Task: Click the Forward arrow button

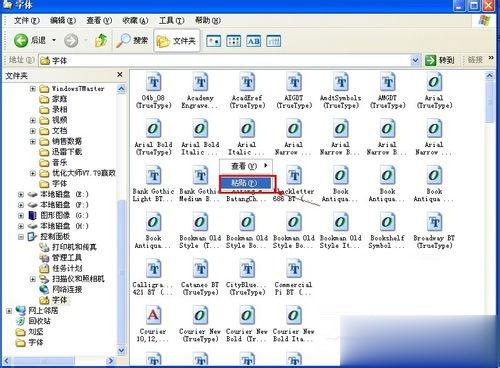Action: coord(71,41)
